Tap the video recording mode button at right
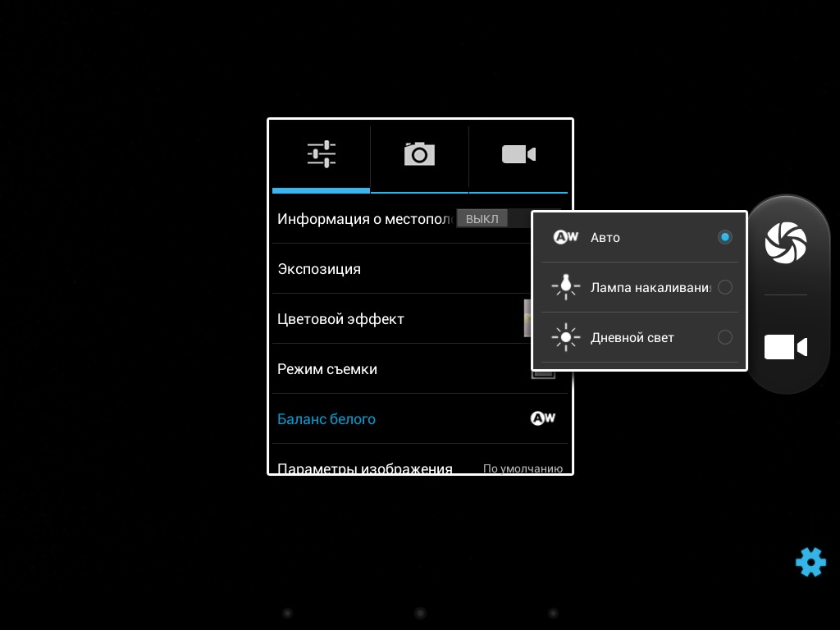 [786, 347]
